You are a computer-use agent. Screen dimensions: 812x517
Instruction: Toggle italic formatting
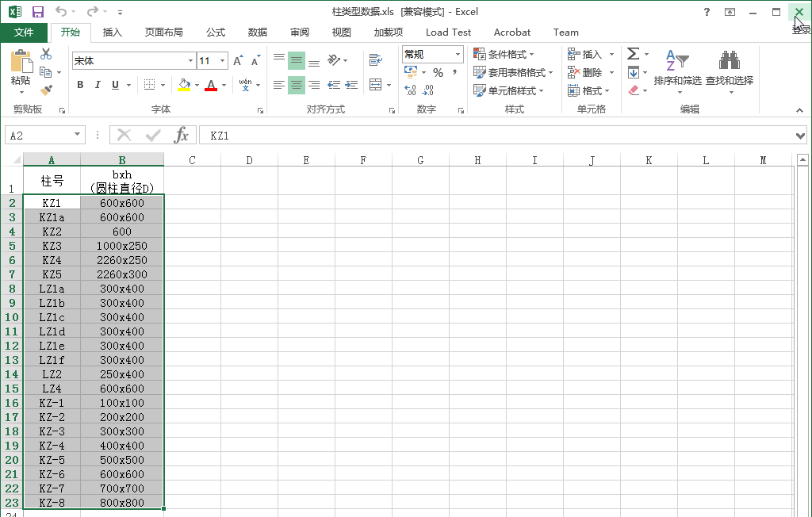click(98, 85)
